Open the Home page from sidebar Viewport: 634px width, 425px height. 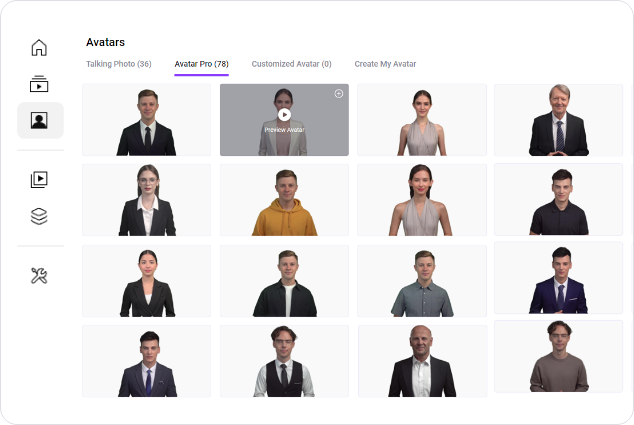pos(39,48)
